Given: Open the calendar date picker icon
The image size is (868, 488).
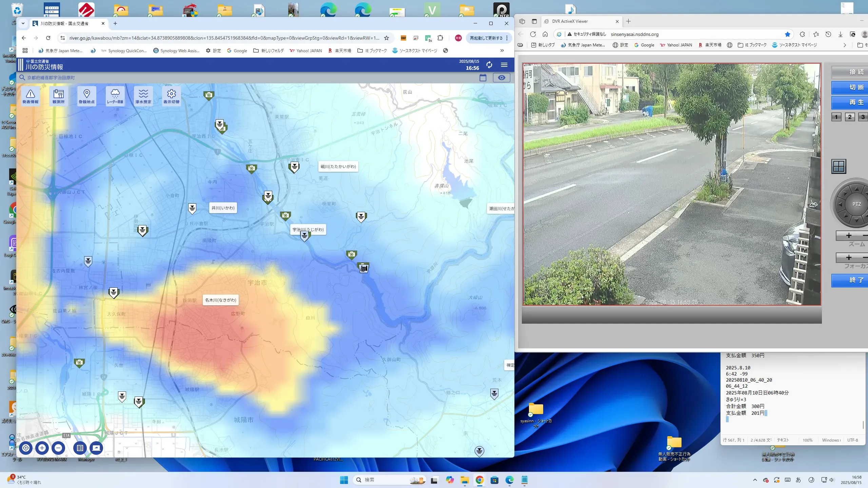Looking at the screenshot, I should tap(483, 78).
